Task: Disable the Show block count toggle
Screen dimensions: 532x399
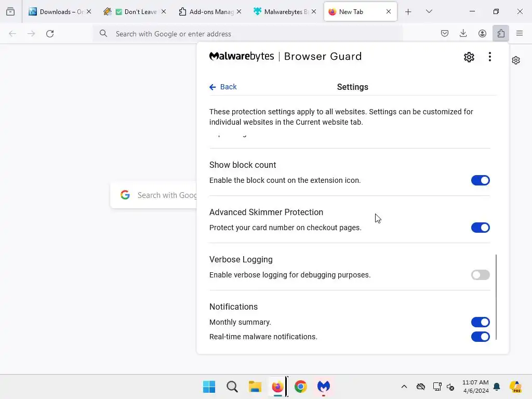Action: (480, 180)
